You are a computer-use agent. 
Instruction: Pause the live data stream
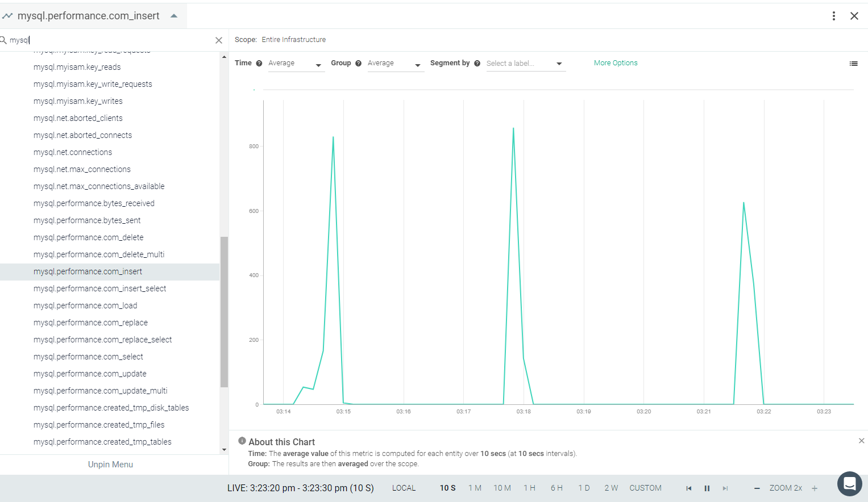tap(707, 488)
